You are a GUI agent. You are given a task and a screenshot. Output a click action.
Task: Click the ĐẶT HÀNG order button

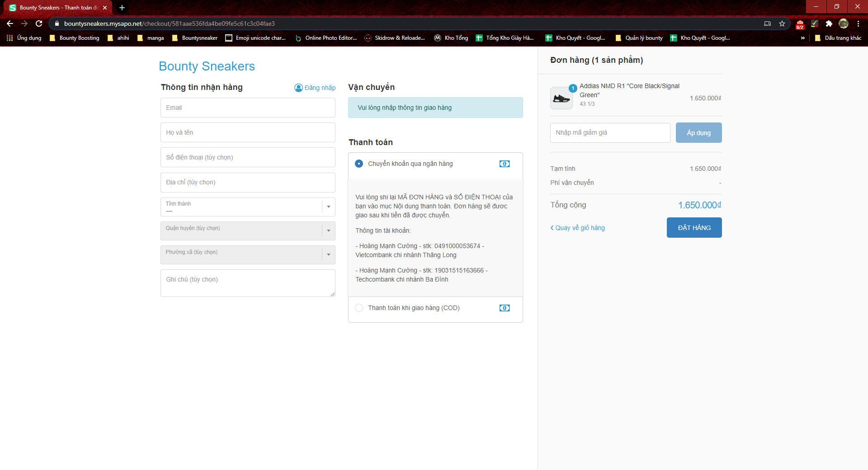click(694, 228)
